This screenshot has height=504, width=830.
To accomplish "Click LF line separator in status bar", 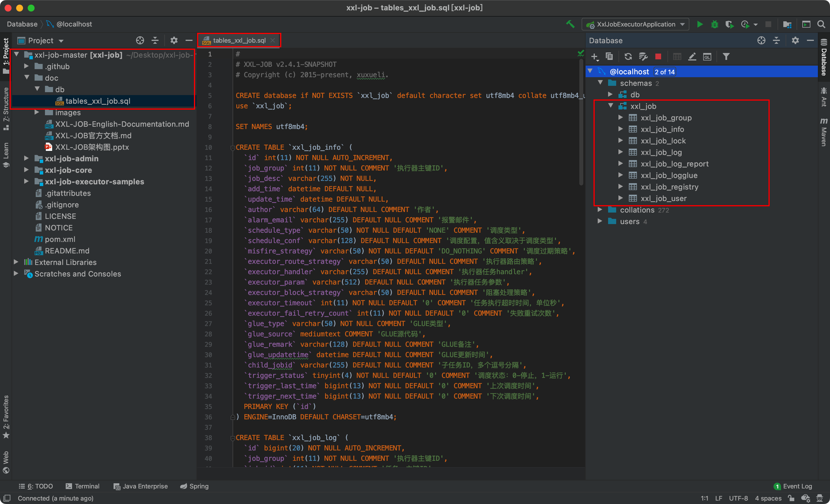I will [718, 498].
